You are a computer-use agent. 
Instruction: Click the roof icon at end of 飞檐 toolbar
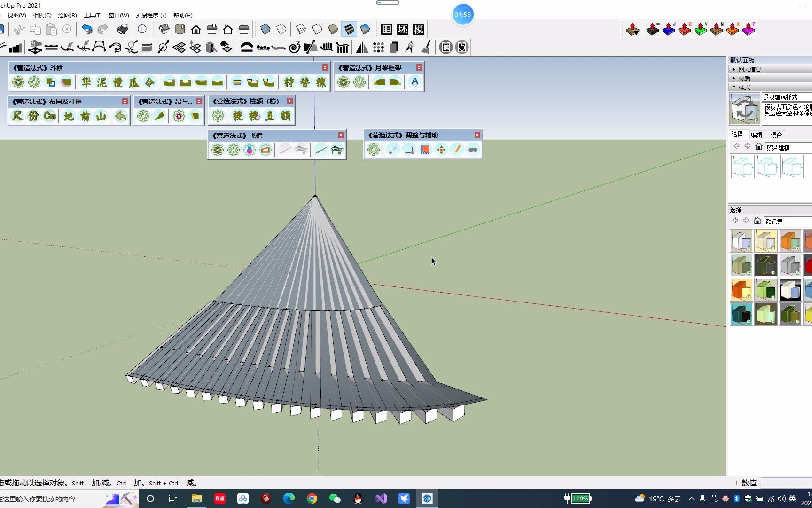337,150
